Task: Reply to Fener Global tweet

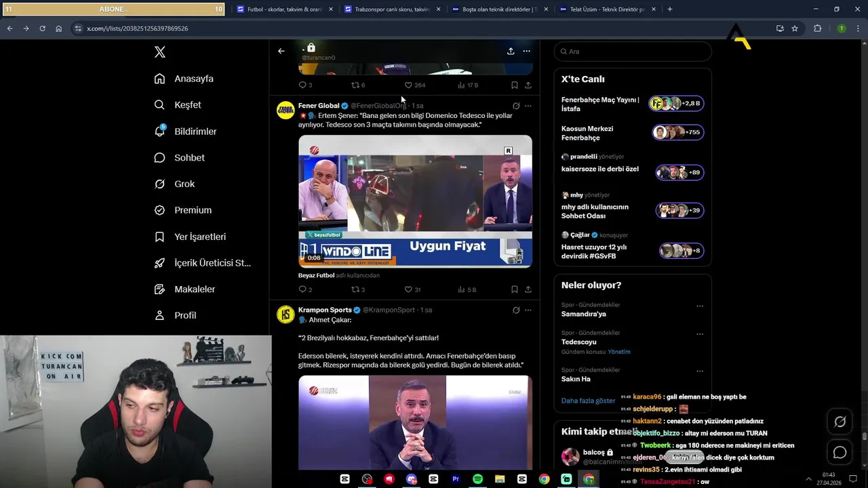Action: (x=305, y=289)
